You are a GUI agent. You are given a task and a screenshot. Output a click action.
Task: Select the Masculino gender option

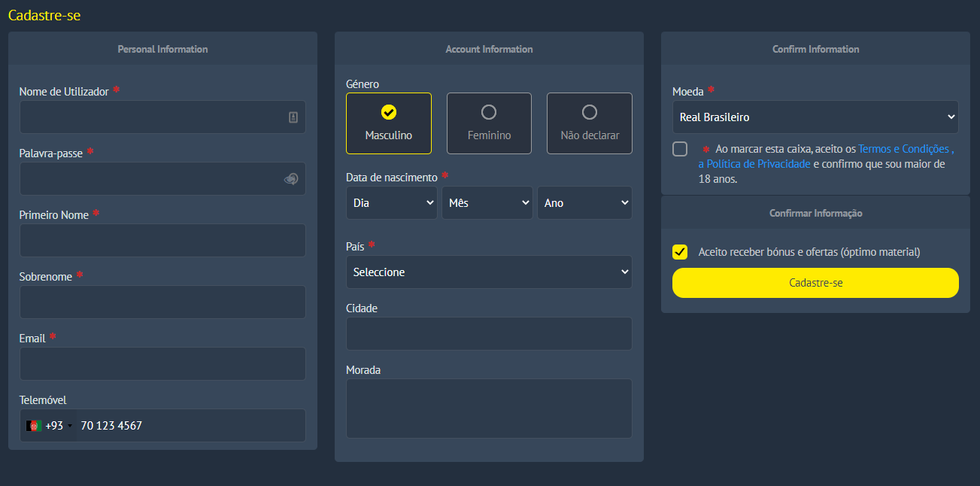tap(389, 123)
